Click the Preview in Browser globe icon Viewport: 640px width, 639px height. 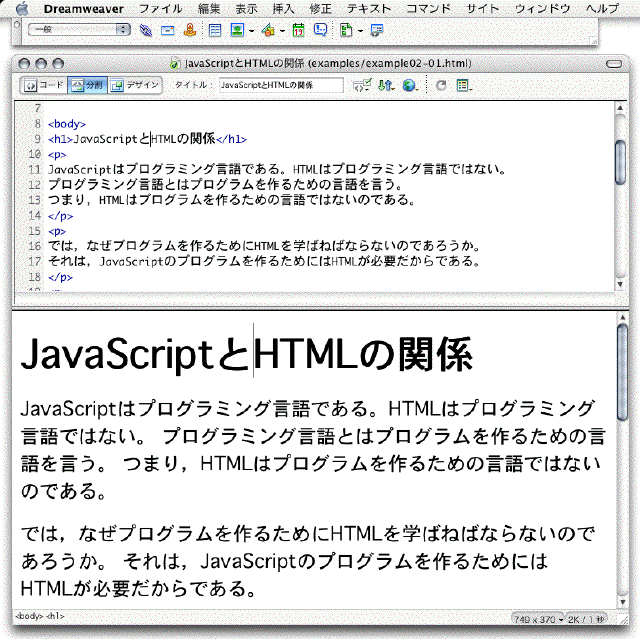409,86
